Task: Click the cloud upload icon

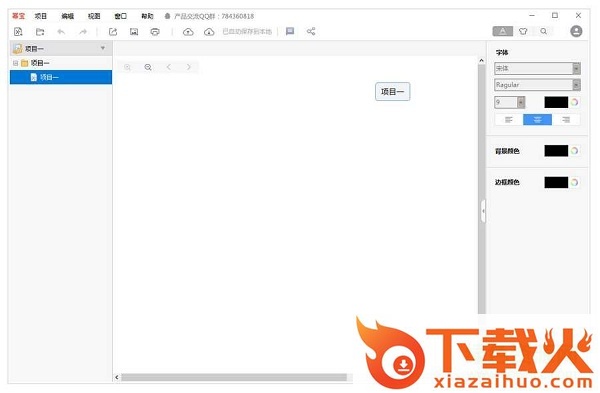Action: [x=188, y=32]
